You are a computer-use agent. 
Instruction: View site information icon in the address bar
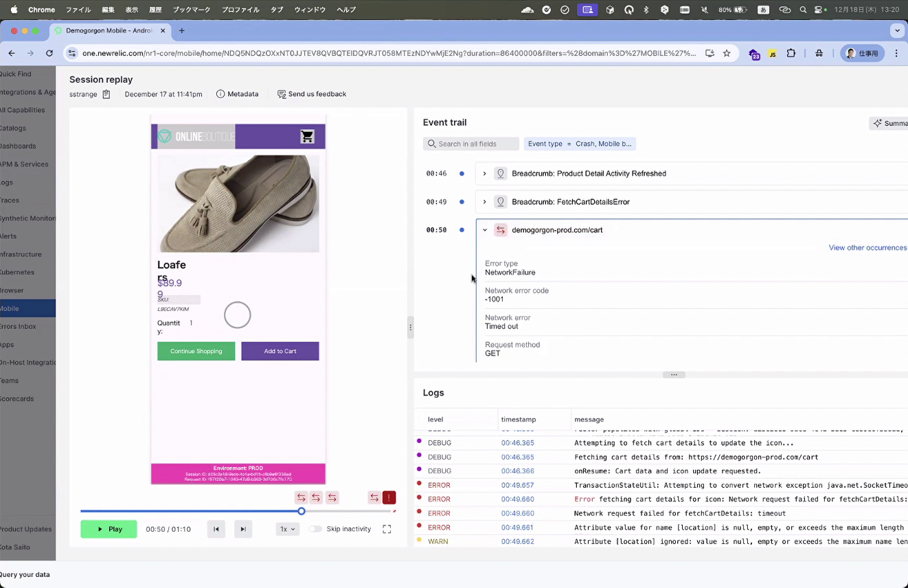point(72,53)
